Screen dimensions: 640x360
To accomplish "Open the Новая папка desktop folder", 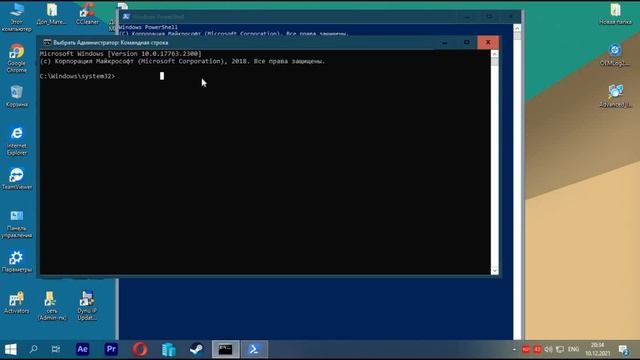I will pyautogui.click(x=615, y=13).
